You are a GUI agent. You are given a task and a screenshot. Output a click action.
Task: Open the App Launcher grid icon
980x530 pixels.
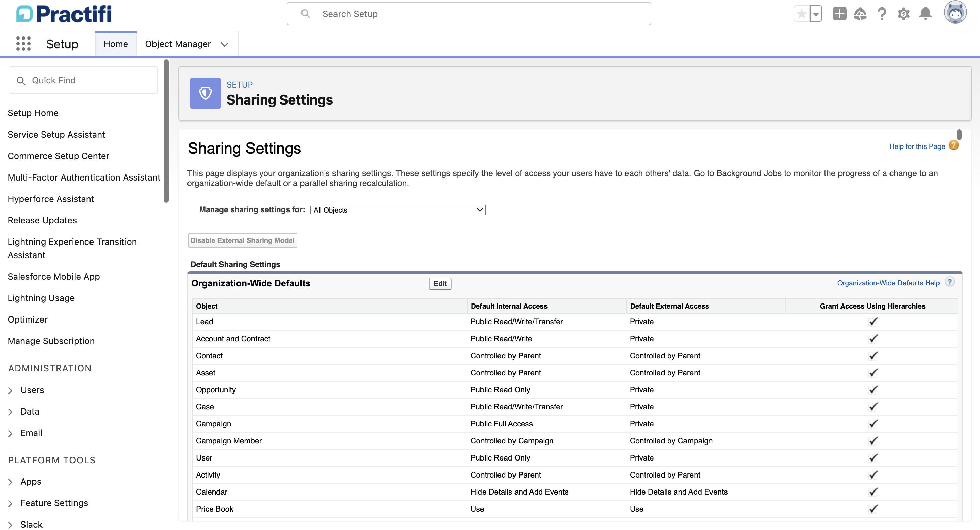tap(23, 43)
